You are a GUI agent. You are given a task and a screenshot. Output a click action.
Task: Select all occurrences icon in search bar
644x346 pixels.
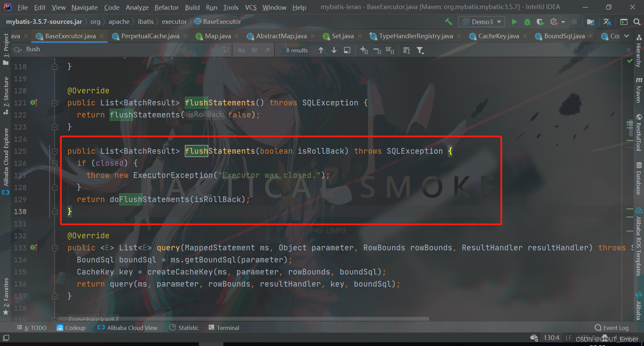(x=390, y=50)
